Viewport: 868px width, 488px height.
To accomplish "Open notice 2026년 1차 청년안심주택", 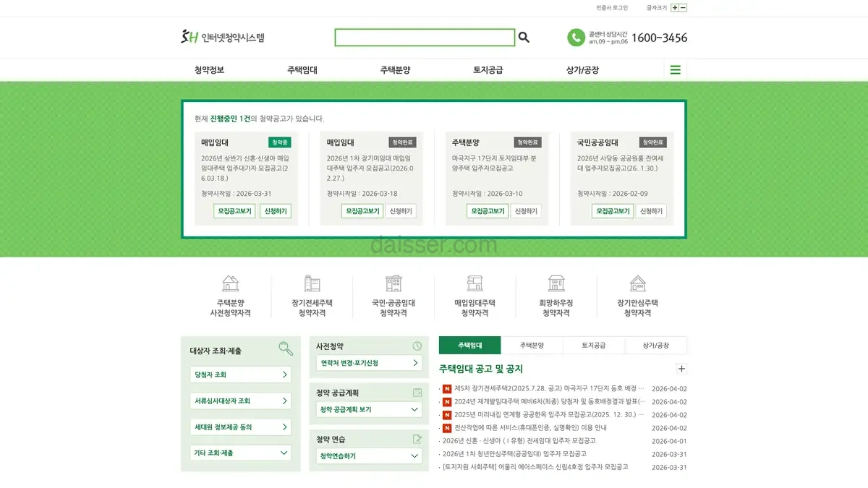I will [514, 454].
